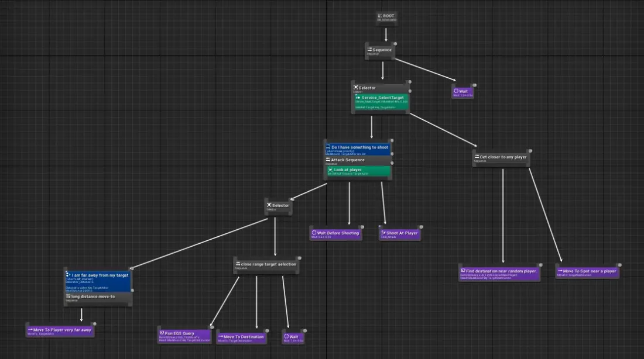
Task: Click the Shoot At Player task icon
Action: tap(383, 233)
